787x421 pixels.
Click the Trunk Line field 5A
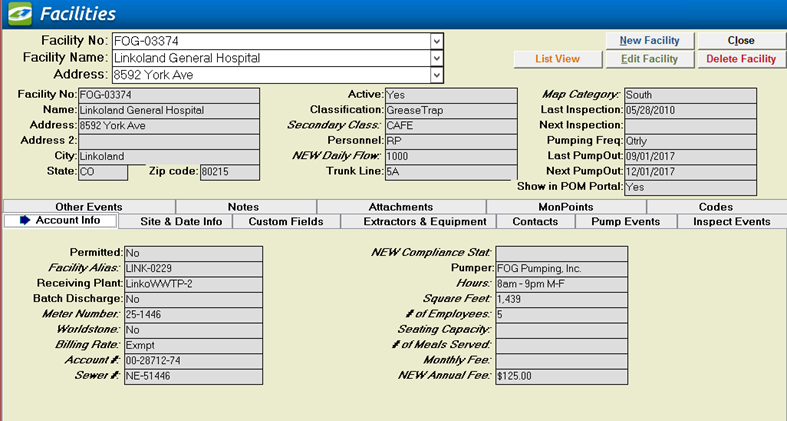(x=451, y=172)
